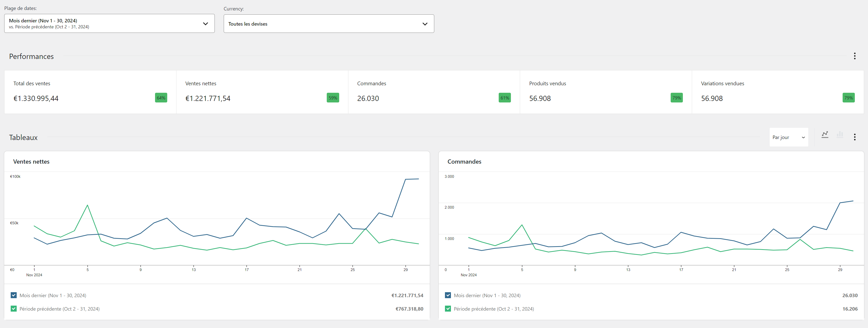This screenshot has width=868, height=328.
Task: Click the Nov 29 peak on Ventes nettes line
Action: [x=405, y=180]
